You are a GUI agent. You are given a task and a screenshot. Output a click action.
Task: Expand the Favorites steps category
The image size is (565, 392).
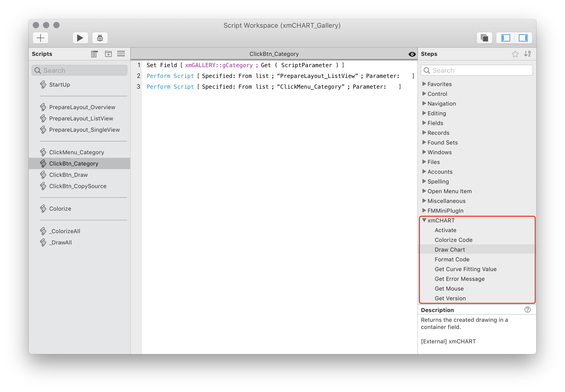point(425,84)
